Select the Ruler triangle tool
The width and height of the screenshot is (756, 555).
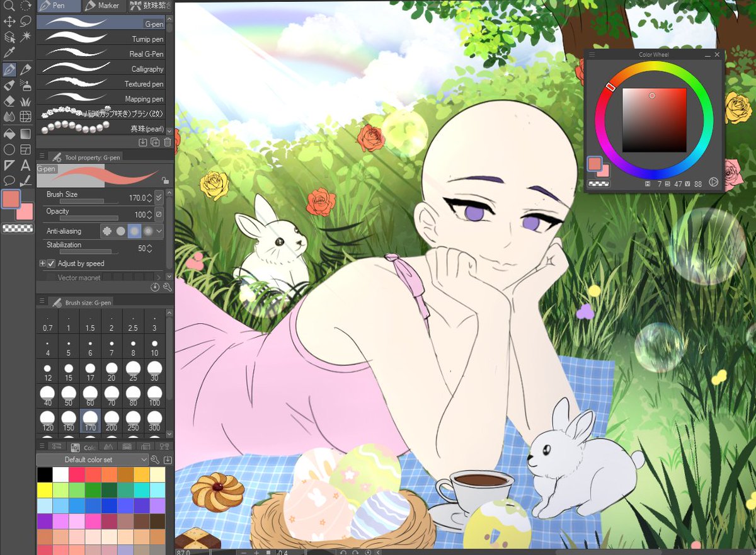coord(9,165)
